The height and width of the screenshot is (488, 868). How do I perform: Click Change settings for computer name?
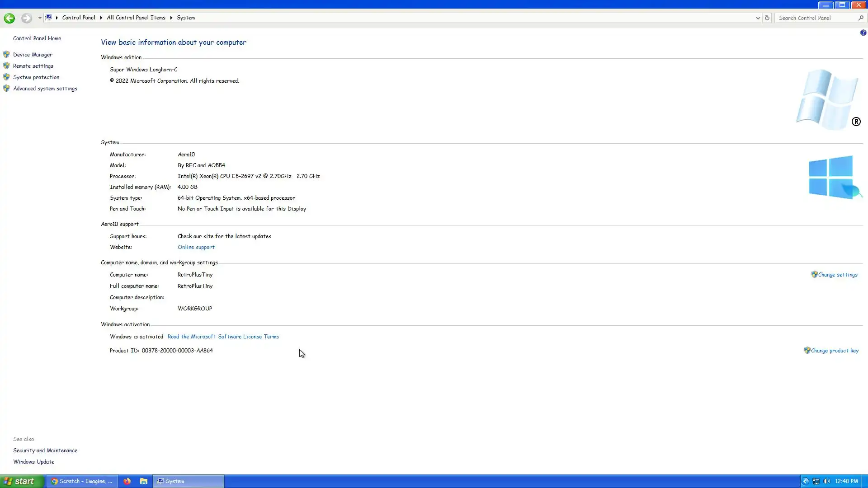pos(837,275)
